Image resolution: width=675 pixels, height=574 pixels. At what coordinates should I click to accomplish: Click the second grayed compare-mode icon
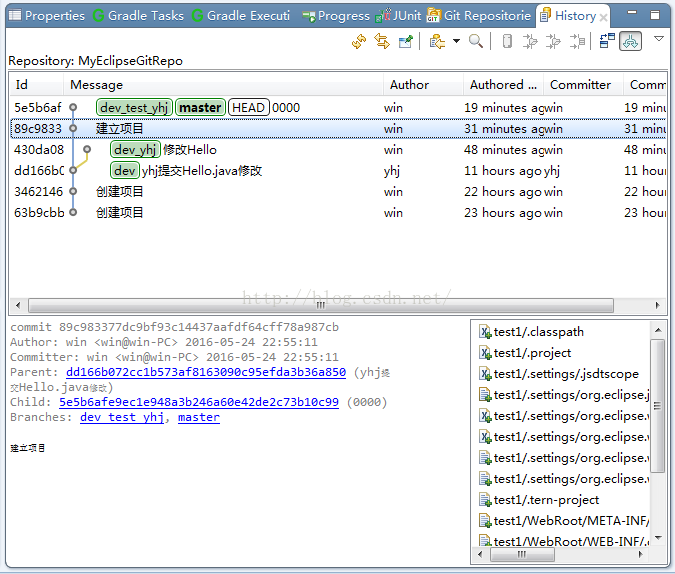click(x=554, y=42)
